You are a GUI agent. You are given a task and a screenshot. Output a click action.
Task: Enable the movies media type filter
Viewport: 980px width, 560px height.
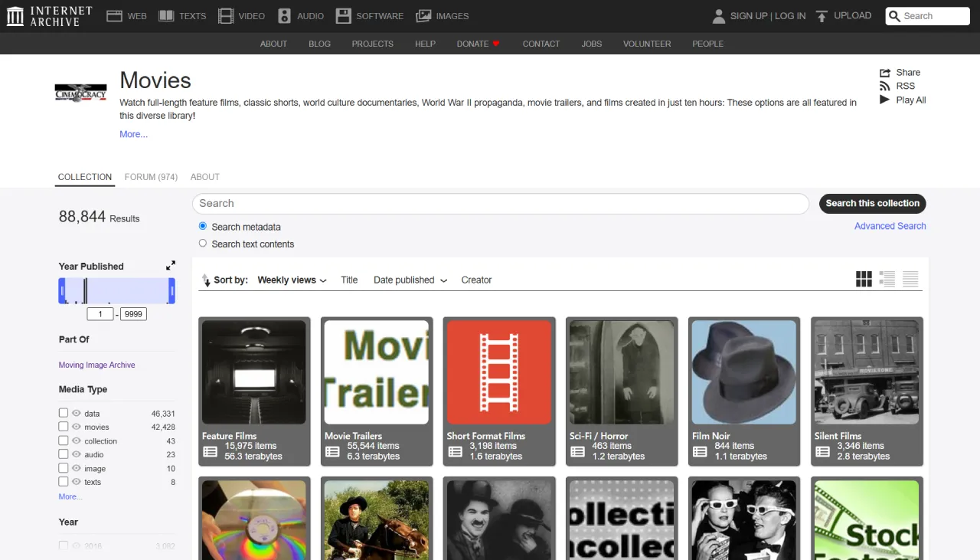[x=63, y=427]
